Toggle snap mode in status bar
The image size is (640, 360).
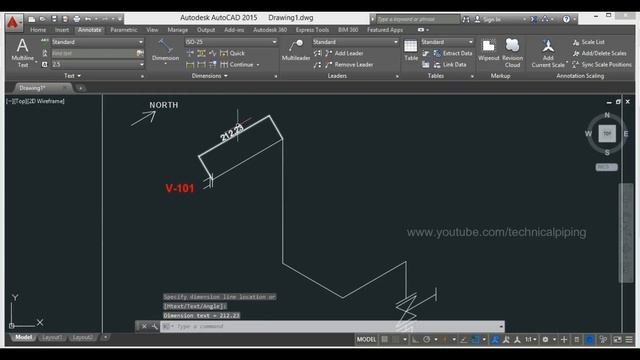coord(396,339)
